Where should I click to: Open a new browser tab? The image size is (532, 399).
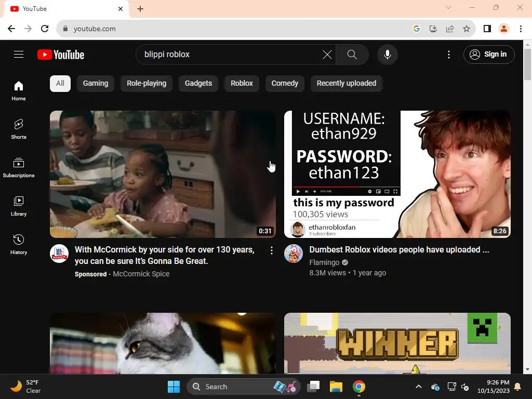pyautogui.click(x=140, y=9)
